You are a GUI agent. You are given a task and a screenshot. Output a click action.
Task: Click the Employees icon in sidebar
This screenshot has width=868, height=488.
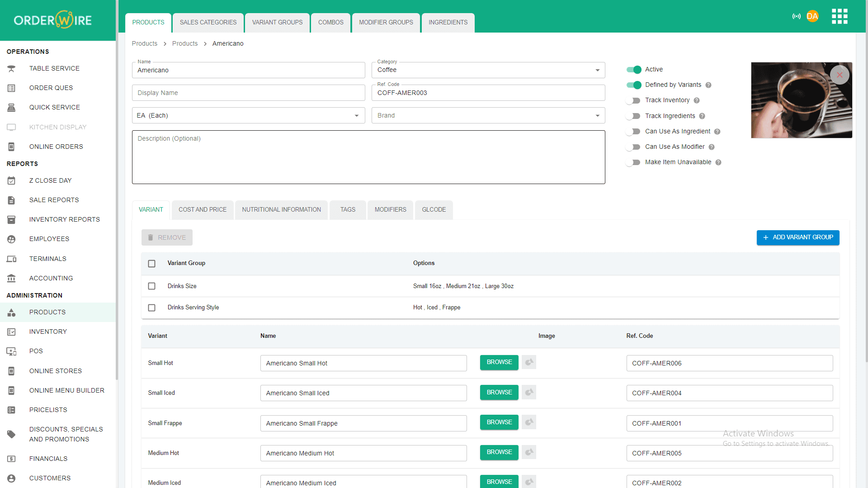click(11, 239)
